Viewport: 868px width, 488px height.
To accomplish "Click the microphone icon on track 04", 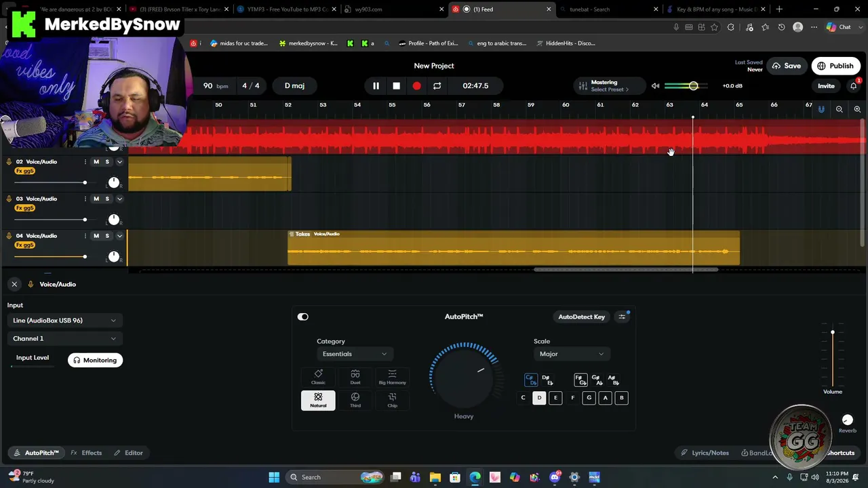I will (x=9, y=236).
